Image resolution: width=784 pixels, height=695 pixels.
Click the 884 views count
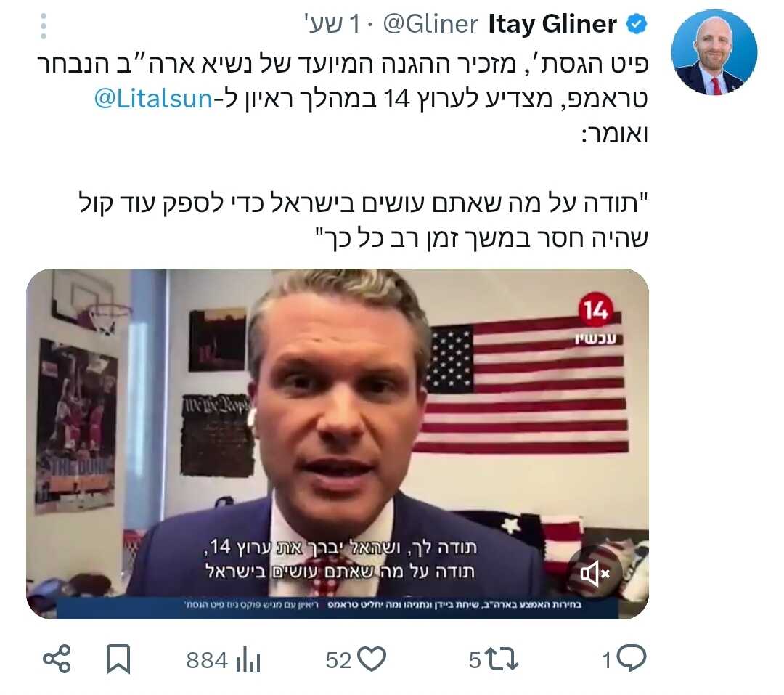tap(207, 660)
